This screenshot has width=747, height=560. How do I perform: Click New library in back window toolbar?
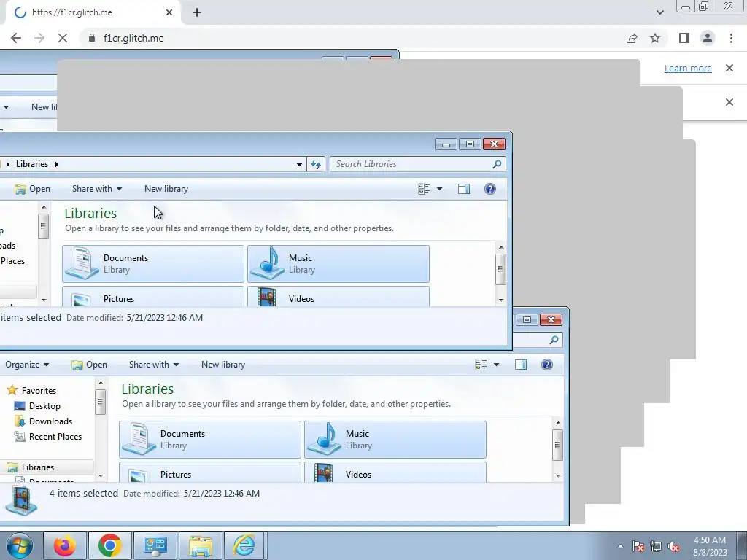click(x=44, y=107)
